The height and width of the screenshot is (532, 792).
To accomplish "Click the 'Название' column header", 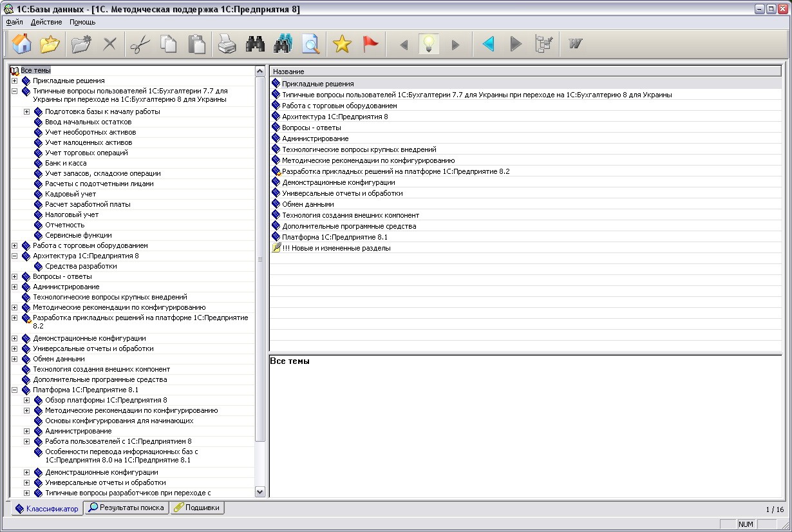I will click(x=525, y=71).
